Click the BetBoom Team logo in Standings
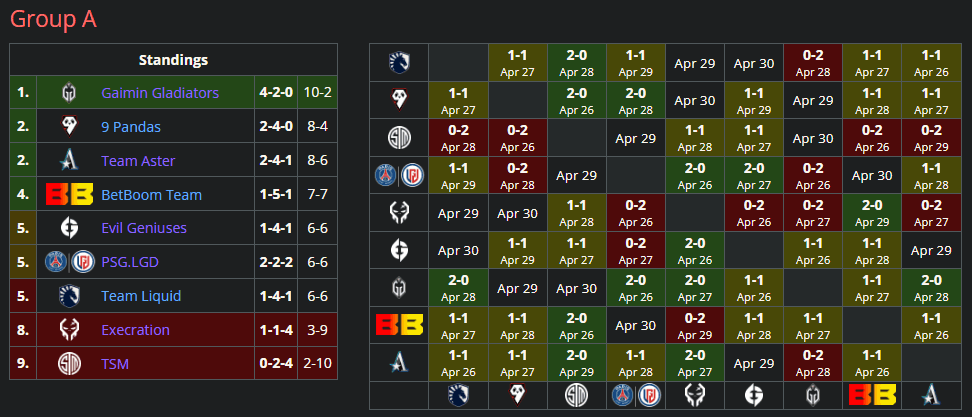The width and height of the screenshot is (972, 417). [x=69, y=195]
